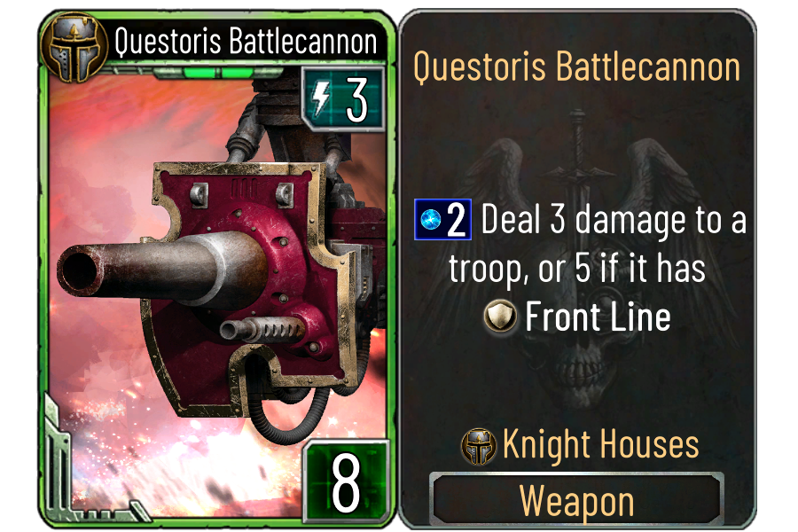The width and height of the screenshot is (798, 532).
Task: Click the knight helmet faction emblem on card
Action: tap(74, 48)
